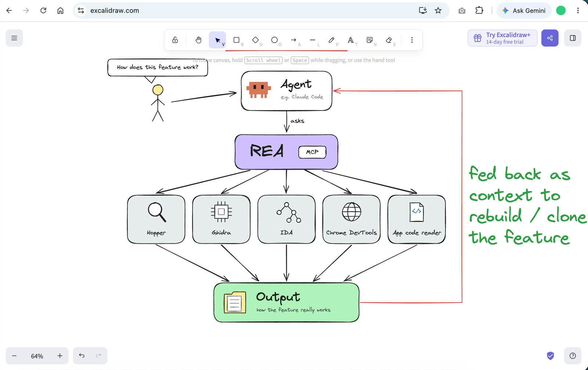Screen dimensions: 588x370
Task: Select the Ellipse tool
Action: 275,40
